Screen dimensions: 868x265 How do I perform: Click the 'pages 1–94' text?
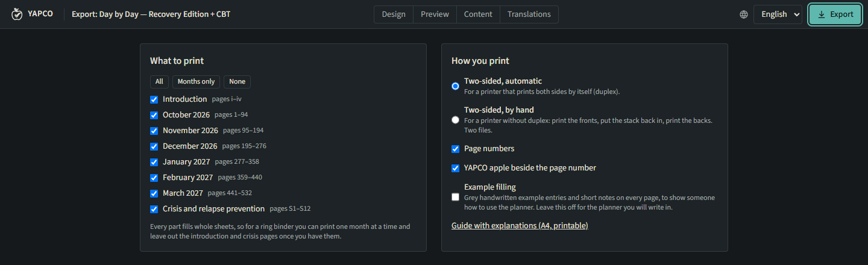click(x=231, y=115)
